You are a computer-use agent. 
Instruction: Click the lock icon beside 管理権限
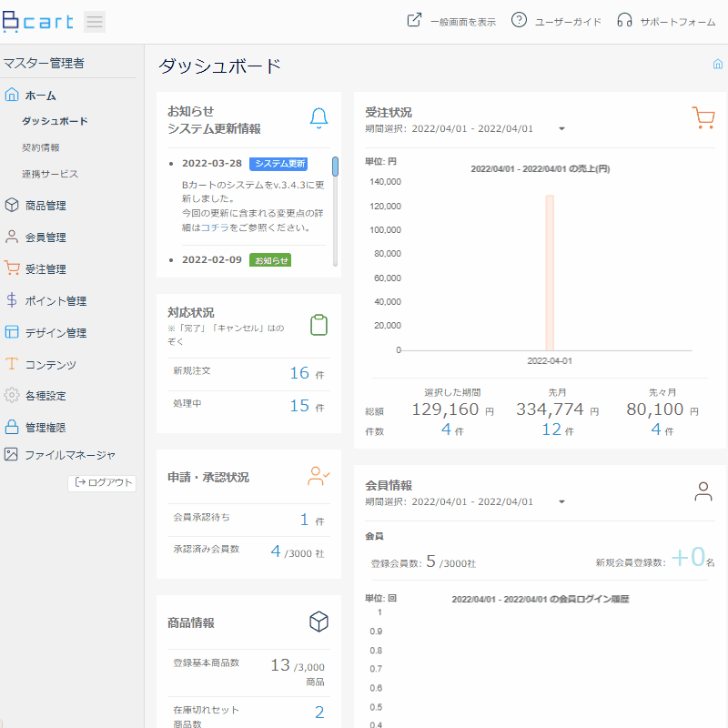[x=12, y=427]
